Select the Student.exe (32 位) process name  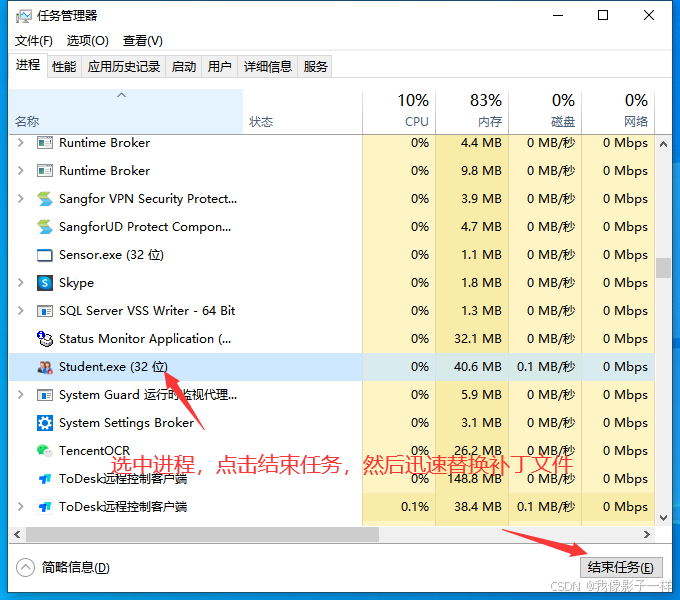(x=113, y=367)
